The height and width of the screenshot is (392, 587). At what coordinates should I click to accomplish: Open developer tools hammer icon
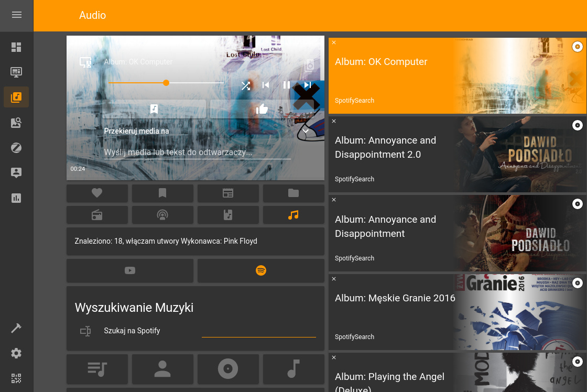[x=16, y=328]
